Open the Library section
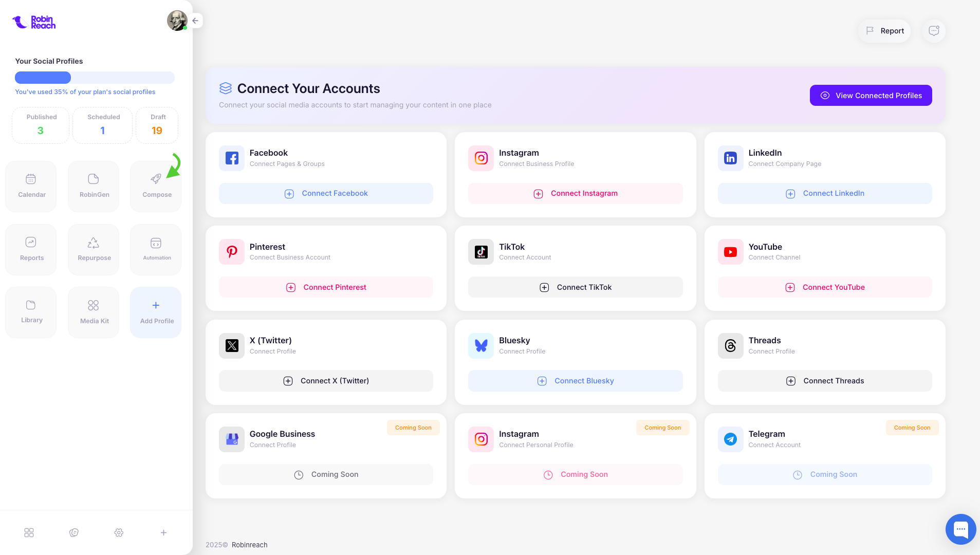This screenshot has width=980, height=555. click(x=31, y=312)
